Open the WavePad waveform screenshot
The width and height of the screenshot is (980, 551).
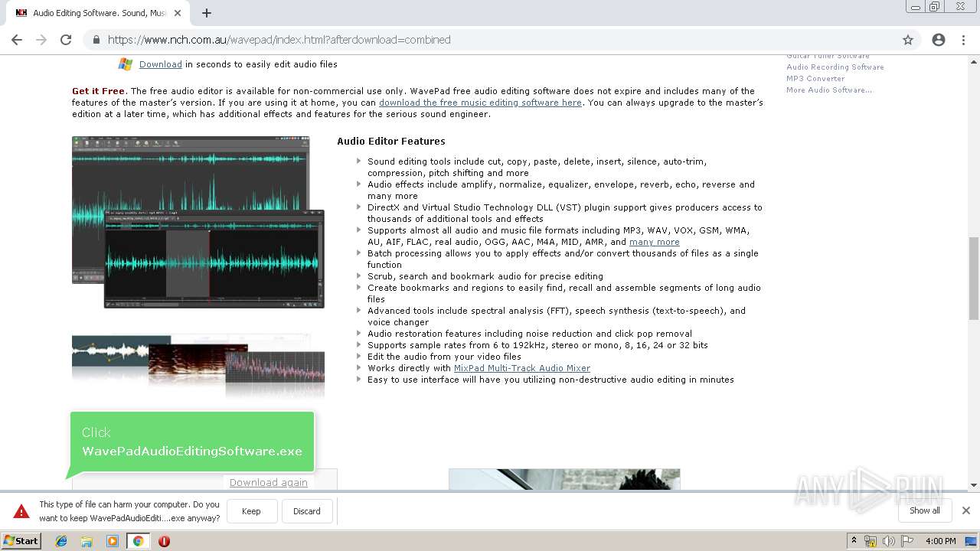198,222
